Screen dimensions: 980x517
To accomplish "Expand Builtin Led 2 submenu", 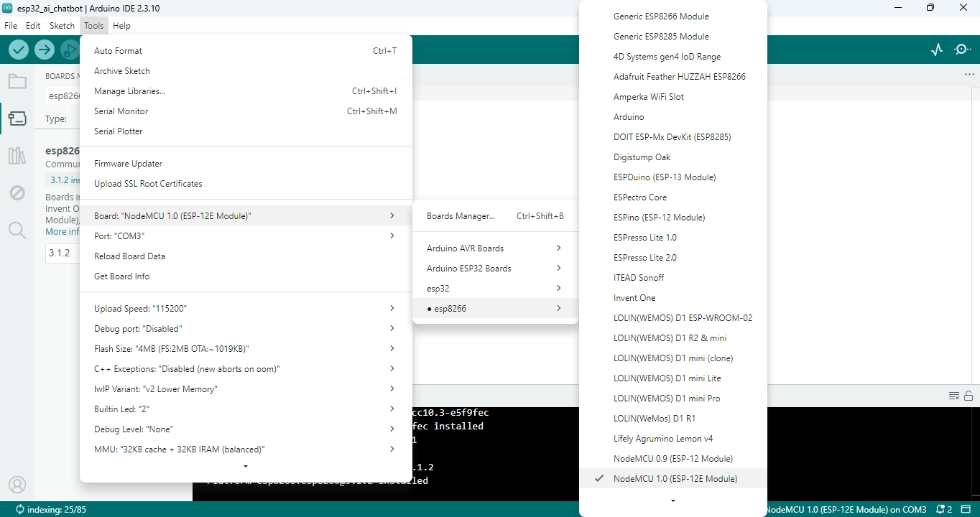I will pos(246,409).
